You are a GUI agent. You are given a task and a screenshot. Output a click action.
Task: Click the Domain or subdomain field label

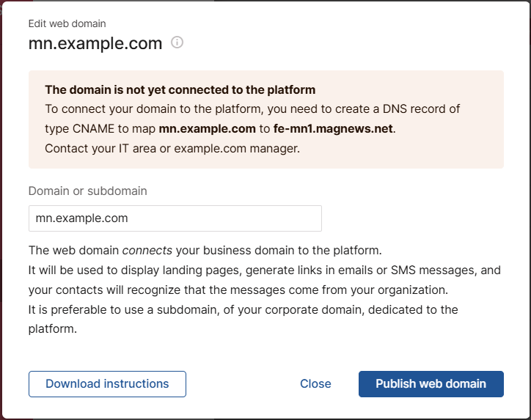coord(87,191)
